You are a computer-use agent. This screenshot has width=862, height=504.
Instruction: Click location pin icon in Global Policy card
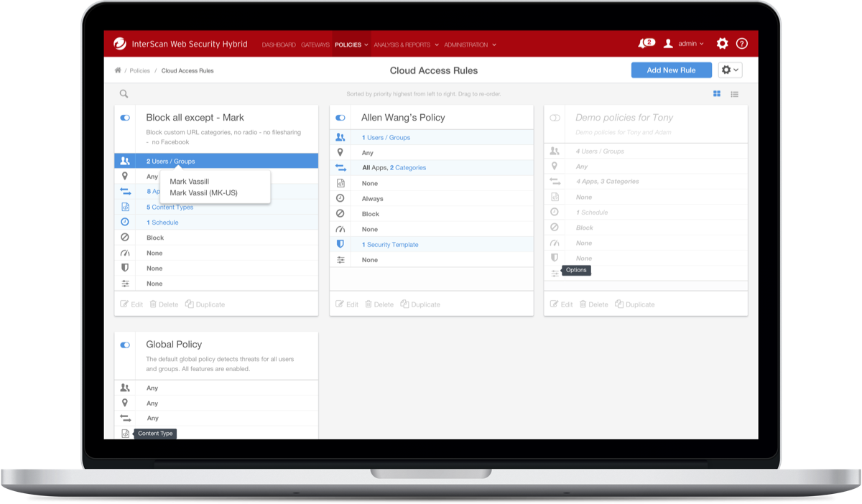125,403
